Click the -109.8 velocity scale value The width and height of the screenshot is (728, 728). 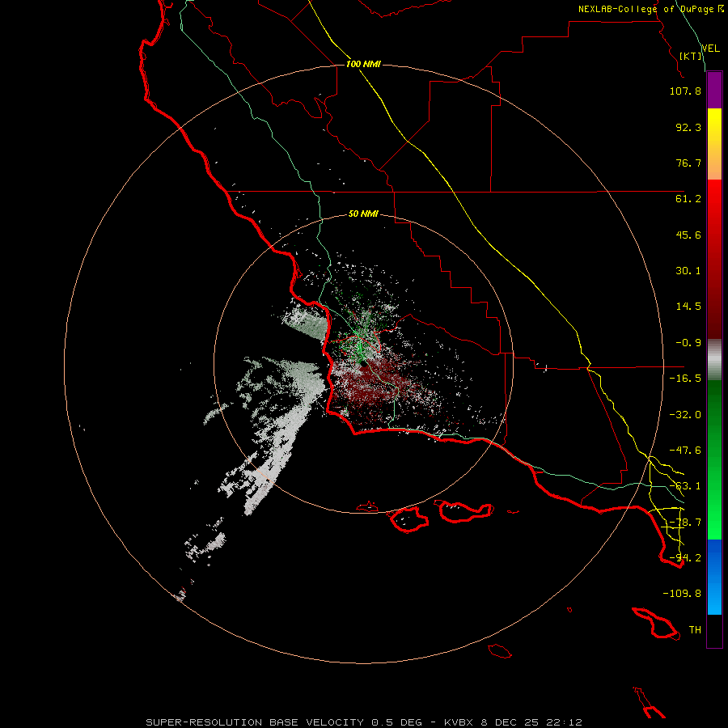[682, 594]
